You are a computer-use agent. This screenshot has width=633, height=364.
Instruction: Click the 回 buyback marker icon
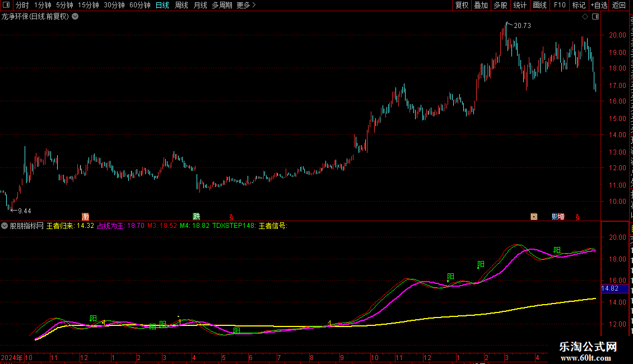point(534,217)
